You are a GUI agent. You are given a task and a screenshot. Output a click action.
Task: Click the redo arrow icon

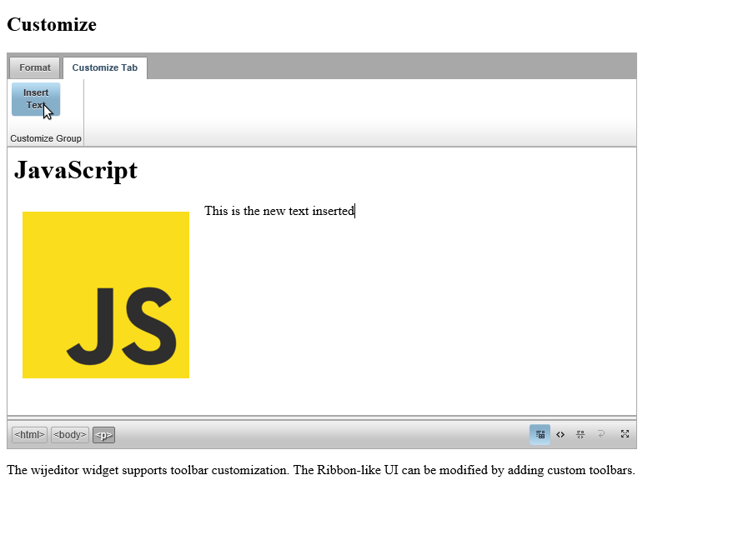click(x=601, y=434)
